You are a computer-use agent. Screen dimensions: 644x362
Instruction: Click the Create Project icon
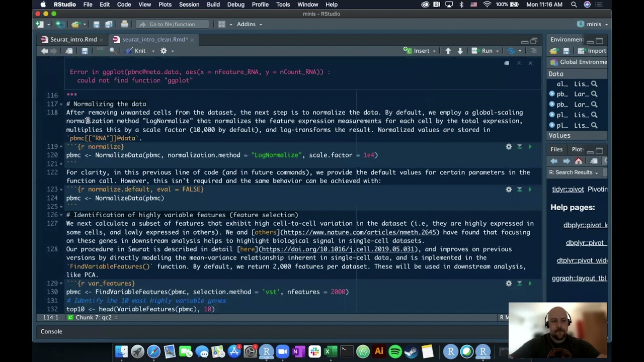(x=59, y=24)
